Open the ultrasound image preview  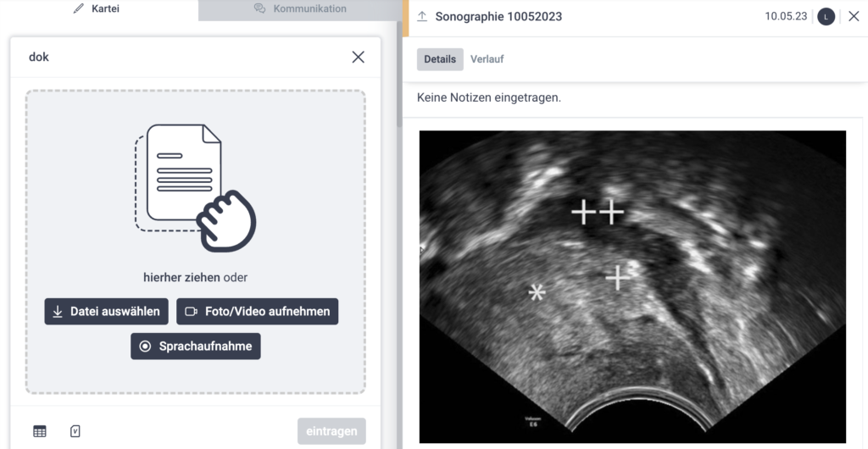pyautogui.click(x=632, y=285)
